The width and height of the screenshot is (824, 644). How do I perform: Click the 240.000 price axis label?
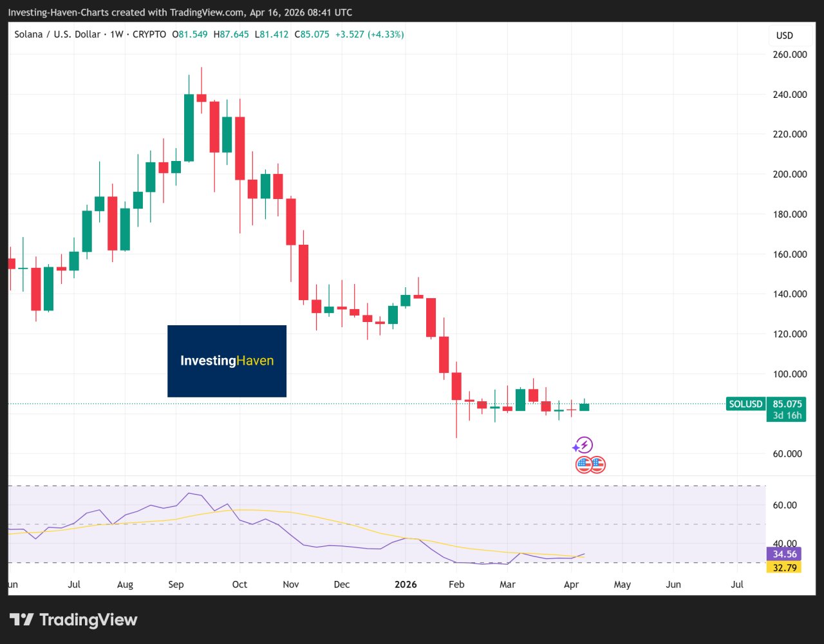(790, 95)
